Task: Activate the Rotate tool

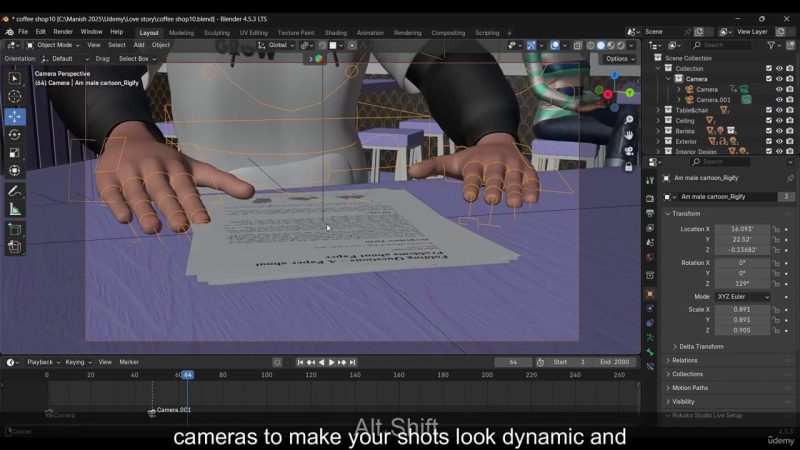Action: point(15,135)
